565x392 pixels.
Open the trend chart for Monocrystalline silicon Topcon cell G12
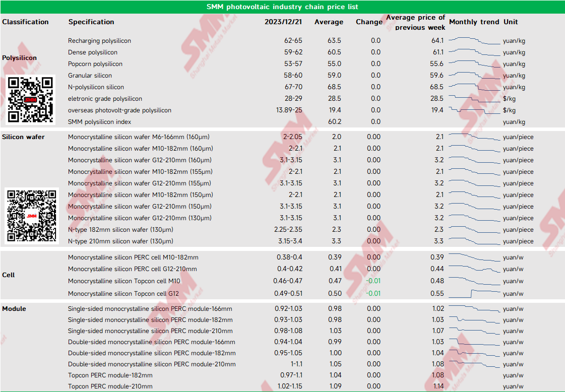pyautogui.click(x=471, y=293)
